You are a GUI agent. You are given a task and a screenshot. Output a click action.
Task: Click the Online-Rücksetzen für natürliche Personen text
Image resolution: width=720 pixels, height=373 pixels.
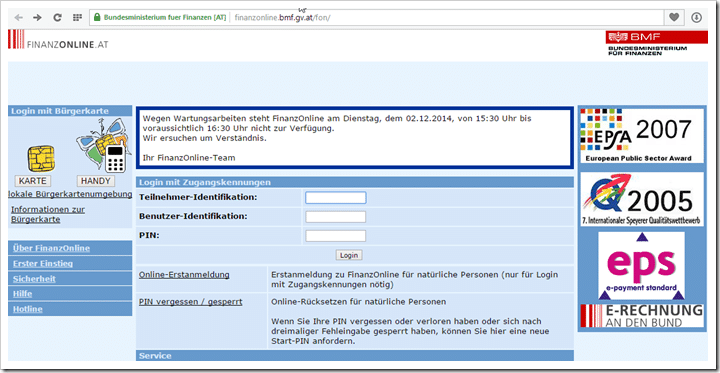[x=359, y=302]
